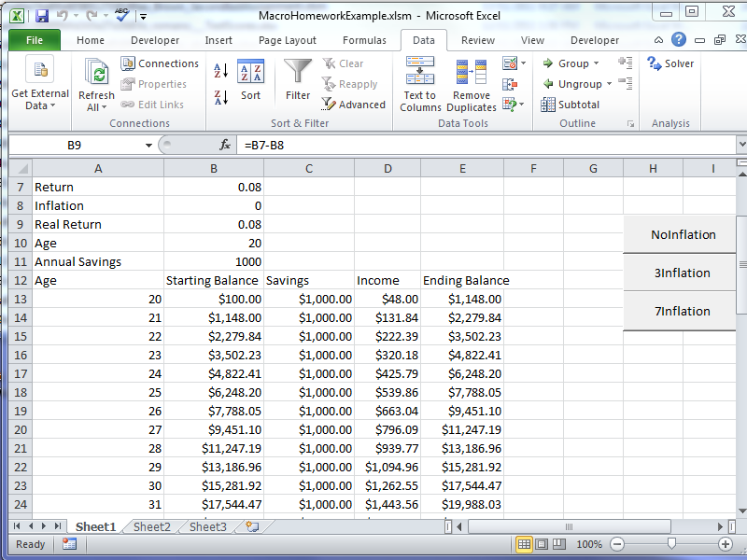Image resolution: width=747 pixels, height=560 pixels.
Task: Click the Sort A to Z icon
Action: [x=221, y=71]
